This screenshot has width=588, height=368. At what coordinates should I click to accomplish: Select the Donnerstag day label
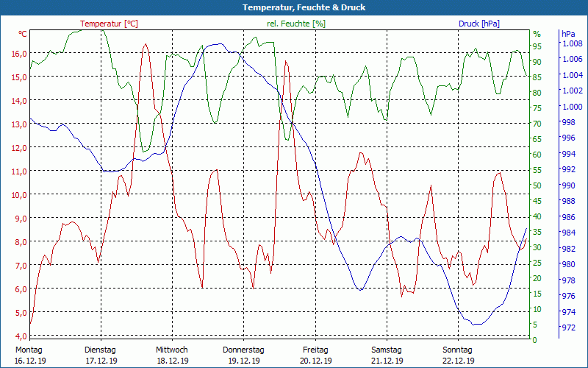(x=243, y=350)
